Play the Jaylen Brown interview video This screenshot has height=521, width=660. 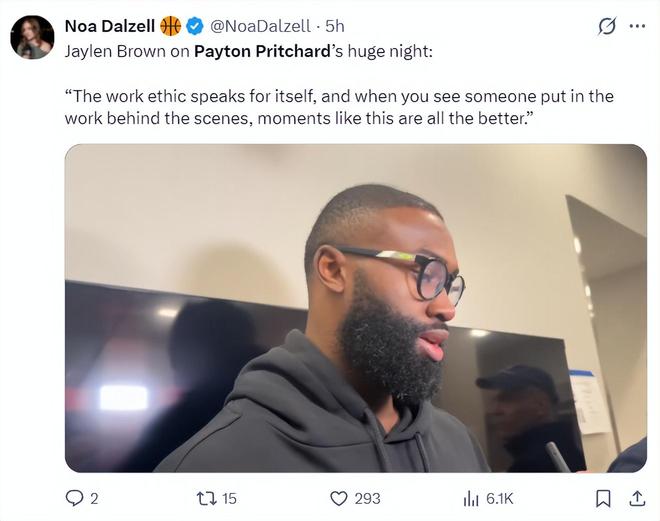[x=355, y=308]
